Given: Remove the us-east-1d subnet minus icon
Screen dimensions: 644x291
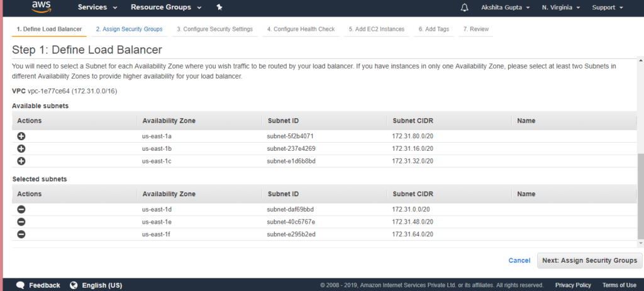Looking at the screenshot, I should click(x=21, y=209).
